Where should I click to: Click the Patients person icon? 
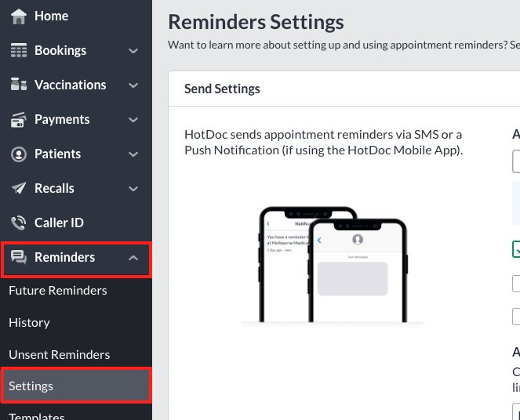[19, 154]
